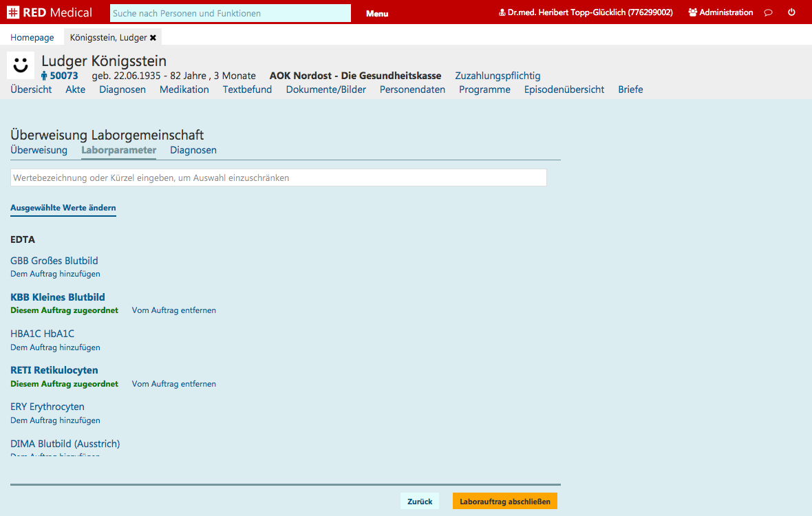
Task: Open the Menu in the top bar
Action: 377,14
